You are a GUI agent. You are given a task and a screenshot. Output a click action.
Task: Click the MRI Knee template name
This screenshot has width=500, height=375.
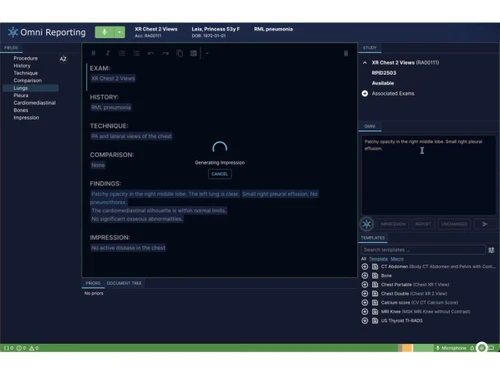pyautogui.click(x=391, y=312)
